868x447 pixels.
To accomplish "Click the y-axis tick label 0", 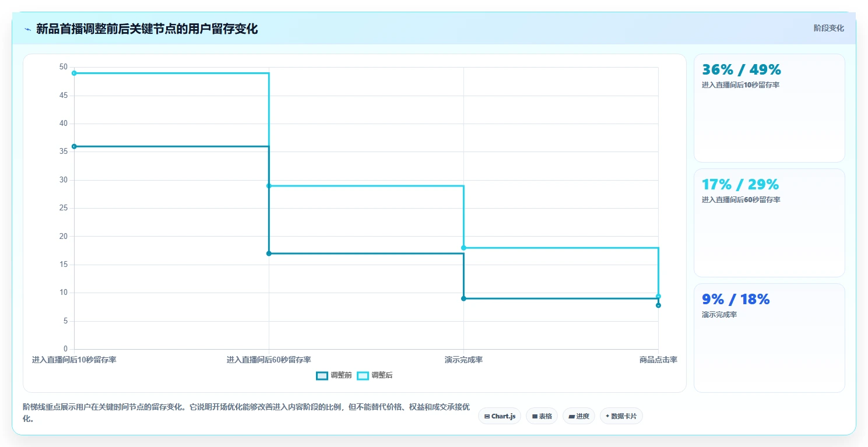I will coord(65,349).
